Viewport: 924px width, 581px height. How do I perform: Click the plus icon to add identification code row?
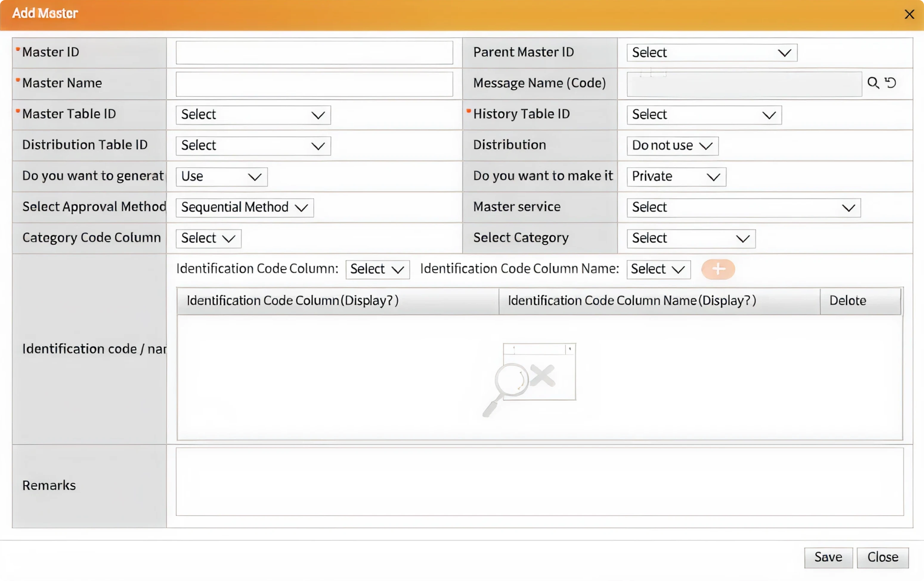coord(718,269)
